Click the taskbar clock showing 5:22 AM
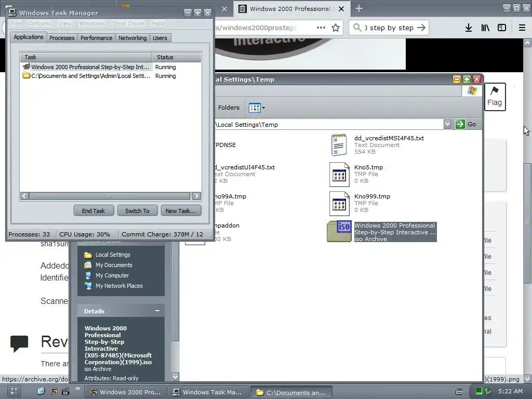Viewport: 532px width, 399px height. [x=510, y=391]
